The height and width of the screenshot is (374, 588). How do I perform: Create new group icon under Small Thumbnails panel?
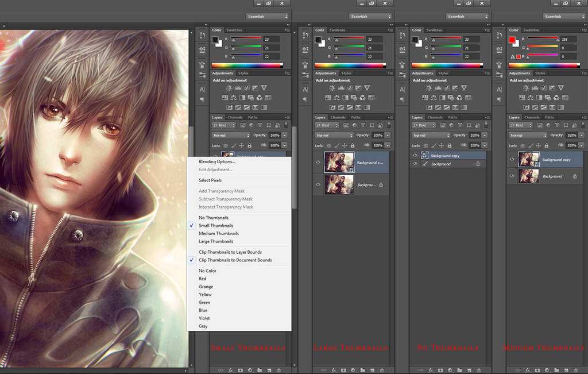point(260,370)
